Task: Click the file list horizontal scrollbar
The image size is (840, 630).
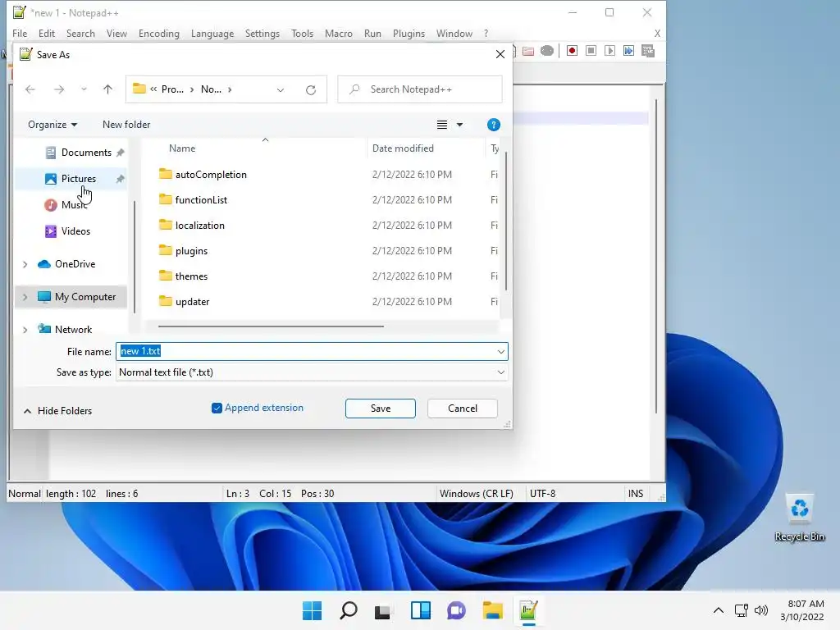Action: (271, 326)
